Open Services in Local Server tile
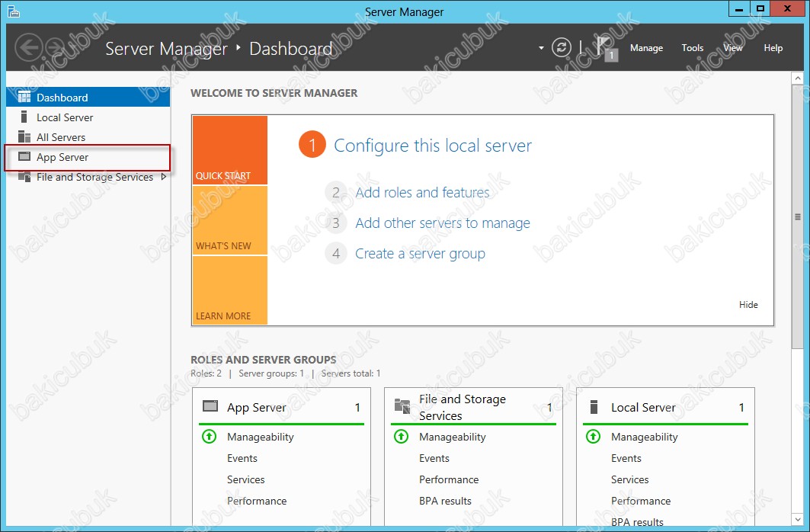This screenshot has height=532, width=810. (629, 479)
